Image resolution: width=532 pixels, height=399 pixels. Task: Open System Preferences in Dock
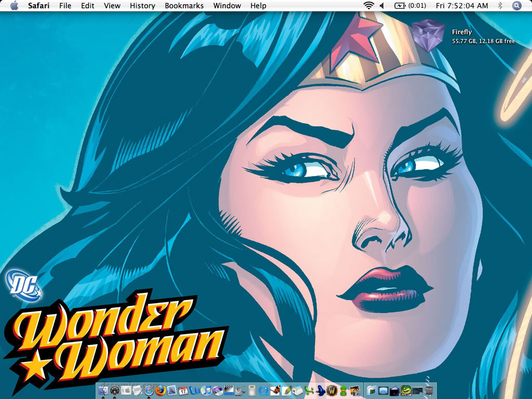click(126, 391)
